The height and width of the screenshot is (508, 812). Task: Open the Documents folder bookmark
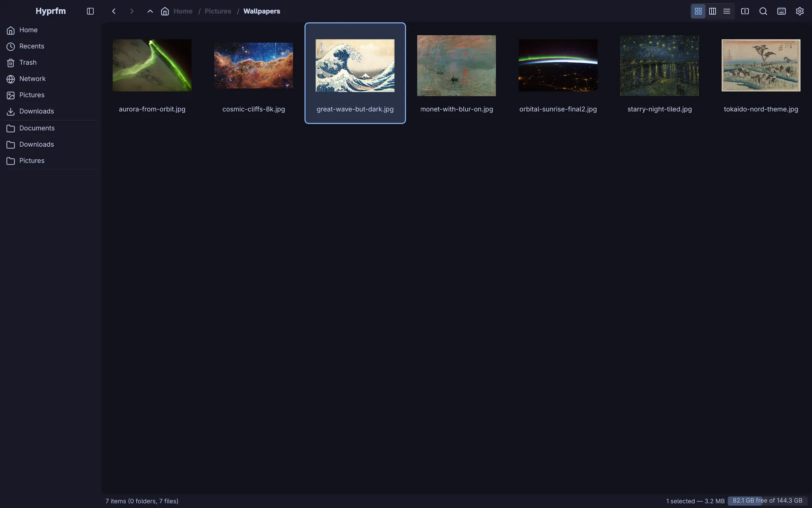tap(51, 128)
